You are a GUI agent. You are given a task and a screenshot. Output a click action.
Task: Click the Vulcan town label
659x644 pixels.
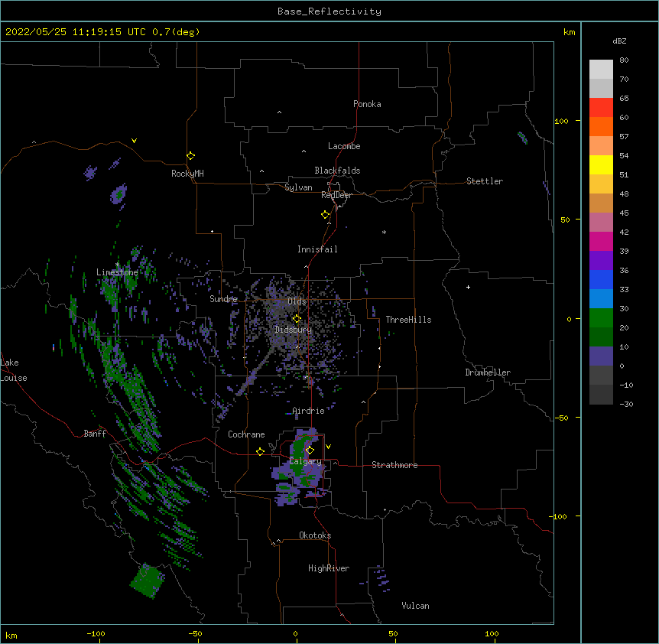point(415,606)
